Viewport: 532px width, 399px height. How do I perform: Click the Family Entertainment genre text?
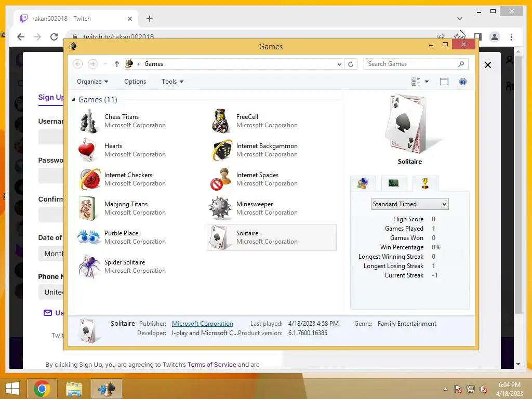coord(407,324)
